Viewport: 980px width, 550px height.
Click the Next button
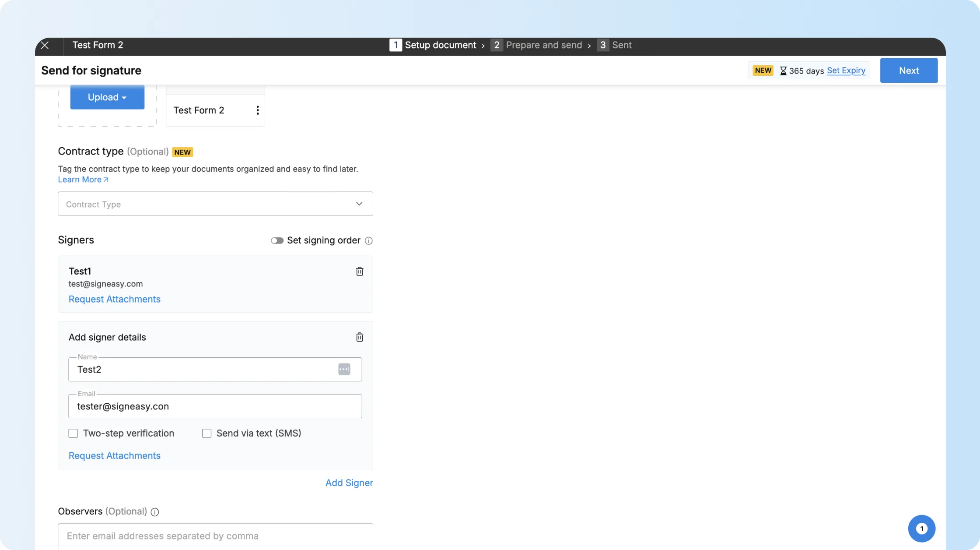[x=909, y=71]
